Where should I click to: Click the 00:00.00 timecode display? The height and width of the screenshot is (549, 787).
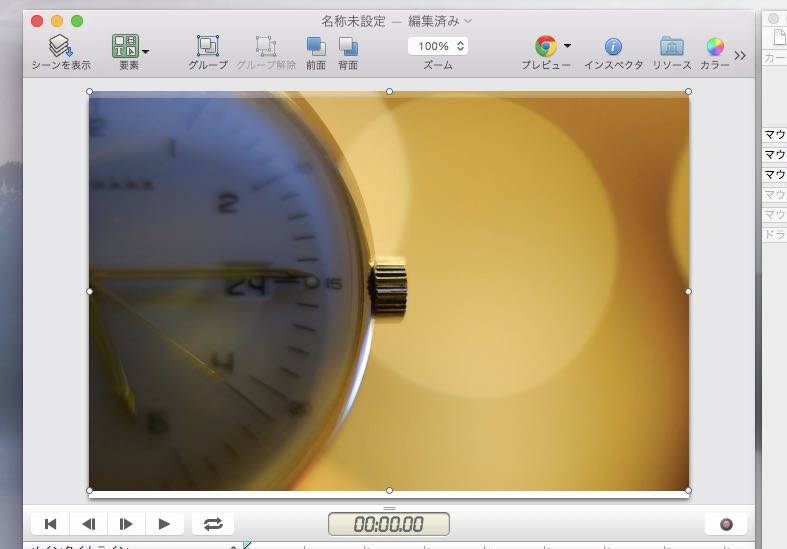click(389, 524)
